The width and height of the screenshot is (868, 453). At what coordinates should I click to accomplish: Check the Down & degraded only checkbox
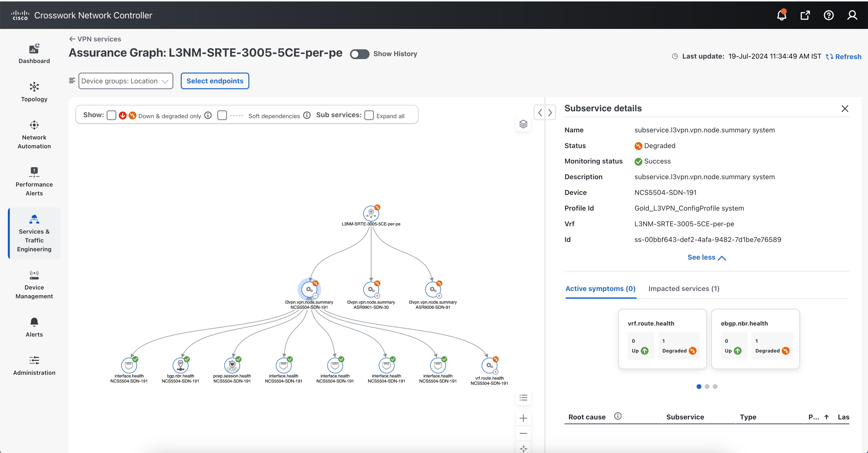pos(111,115)
